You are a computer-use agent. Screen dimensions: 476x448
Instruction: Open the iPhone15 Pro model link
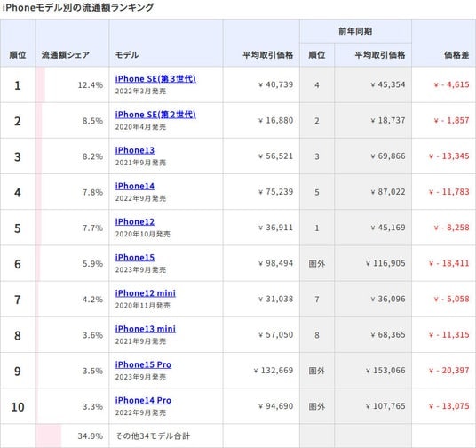143,364
